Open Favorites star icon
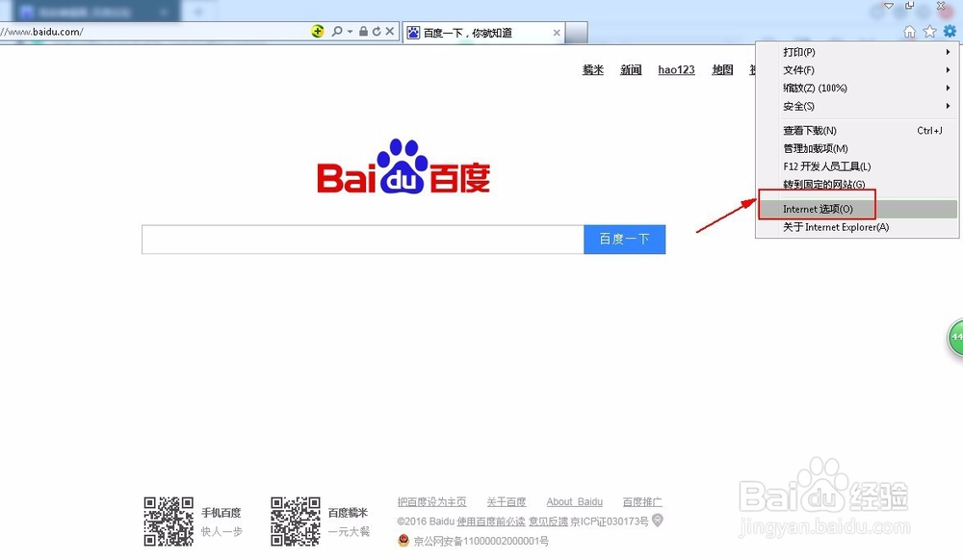963x560 pixels. tap(930, 32)
